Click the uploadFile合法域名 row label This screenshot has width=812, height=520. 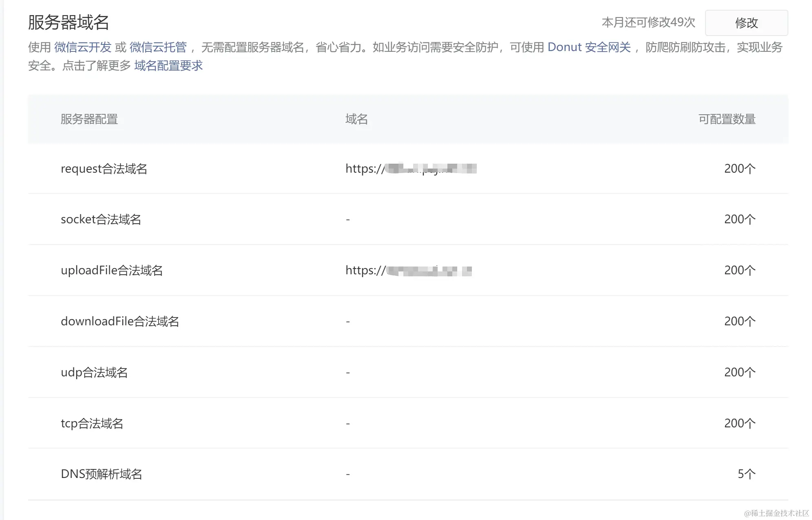(x=111, y=270)
